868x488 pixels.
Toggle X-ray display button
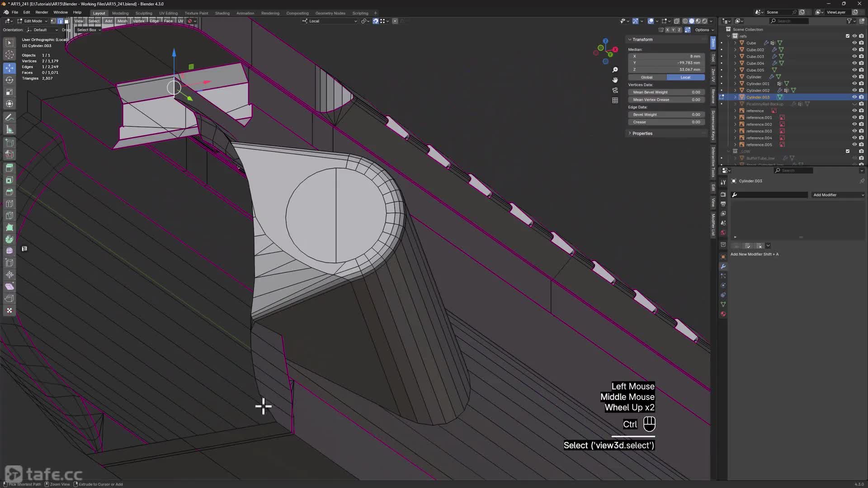(677, 21)
